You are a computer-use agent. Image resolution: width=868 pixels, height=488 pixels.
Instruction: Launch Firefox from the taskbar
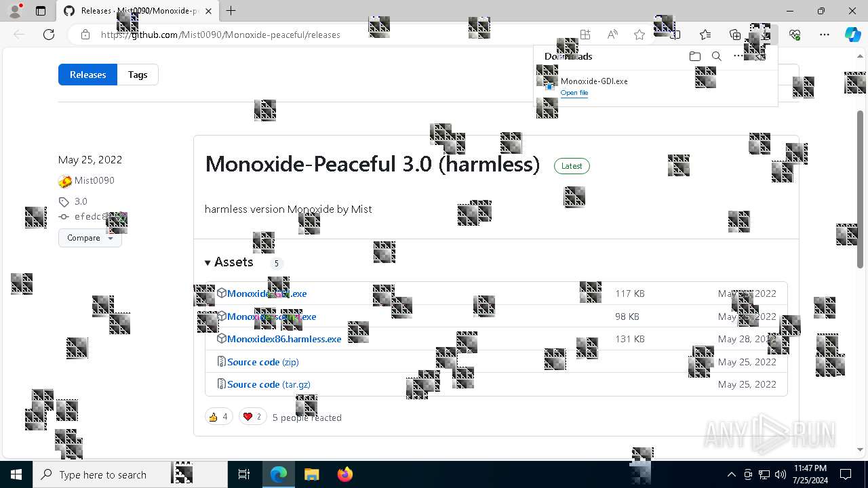tap(344, 474)
